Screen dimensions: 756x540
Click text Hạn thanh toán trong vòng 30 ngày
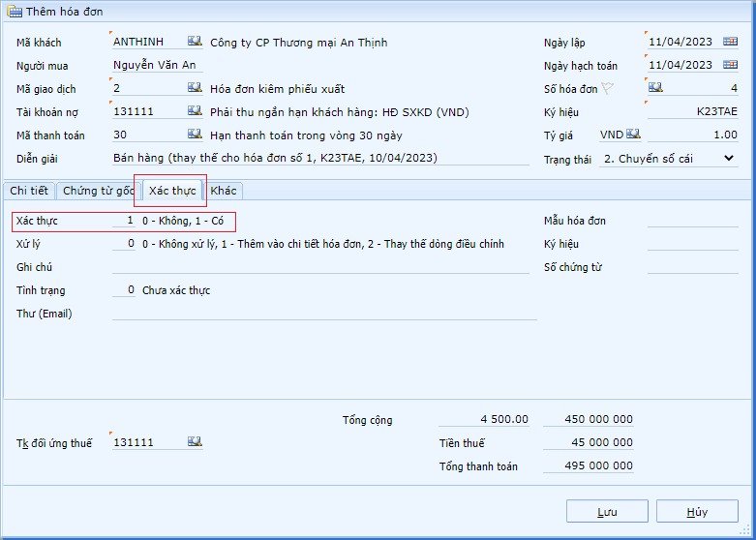point(306,135)
